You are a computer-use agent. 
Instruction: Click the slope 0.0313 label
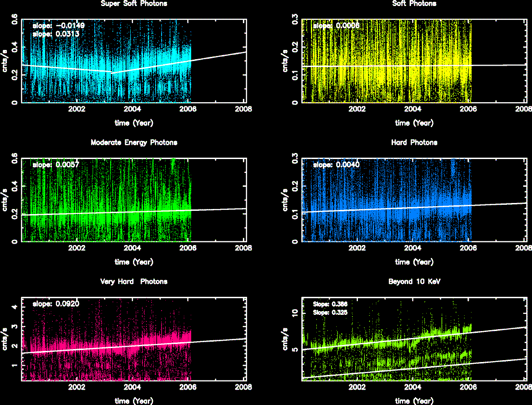pyautogui.click(x=58, y=33)
